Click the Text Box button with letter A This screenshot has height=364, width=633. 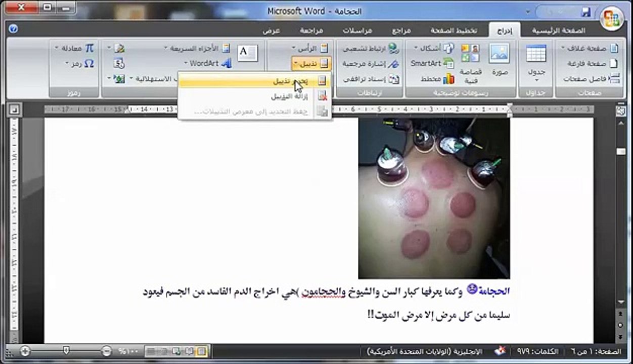click(247, 53)
